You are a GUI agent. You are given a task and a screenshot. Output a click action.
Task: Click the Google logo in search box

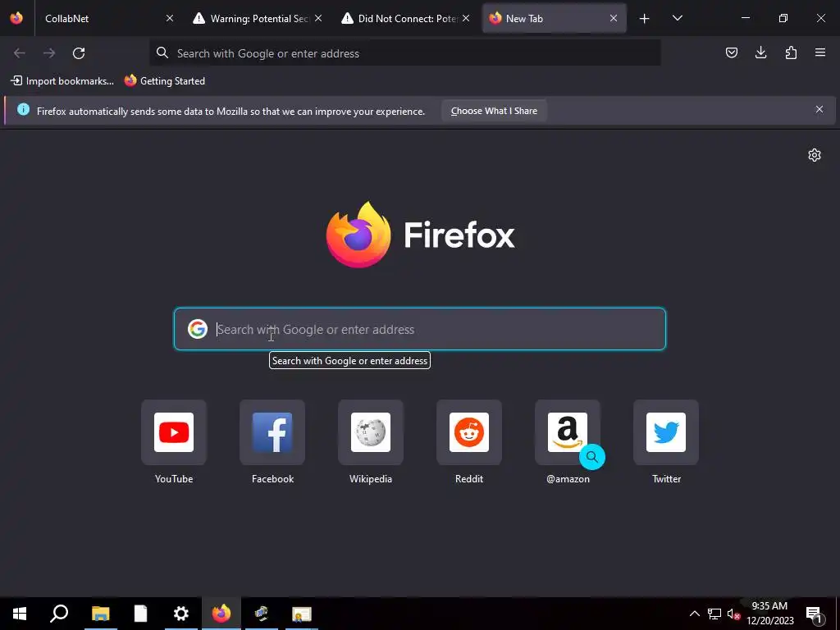point(198,329)
